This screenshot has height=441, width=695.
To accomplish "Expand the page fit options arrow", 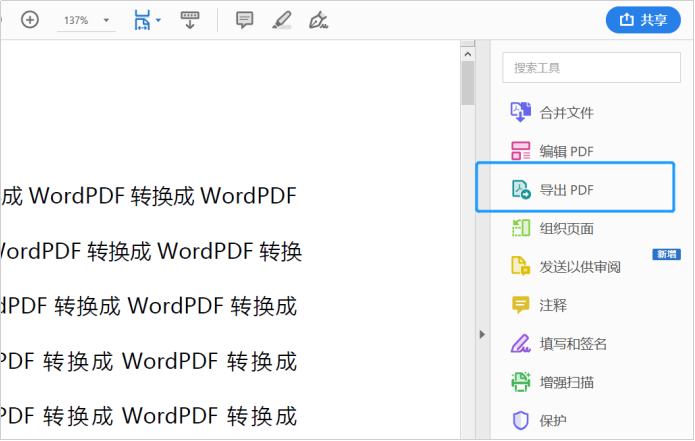I will [159, 20].
